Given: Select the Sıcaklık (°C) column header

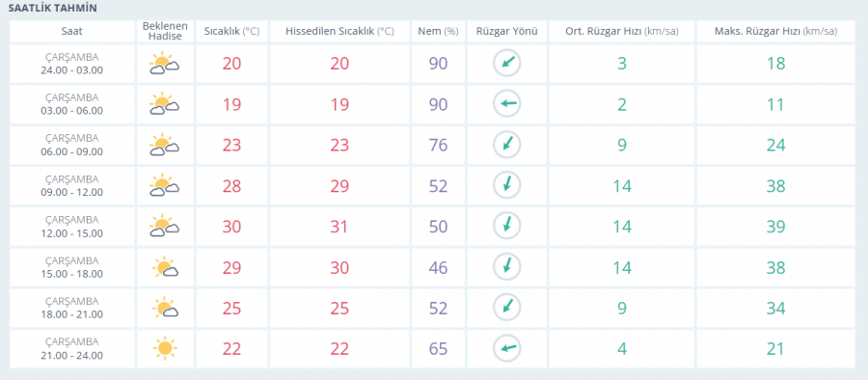Looking at the screenshot, I should [231, 32].
